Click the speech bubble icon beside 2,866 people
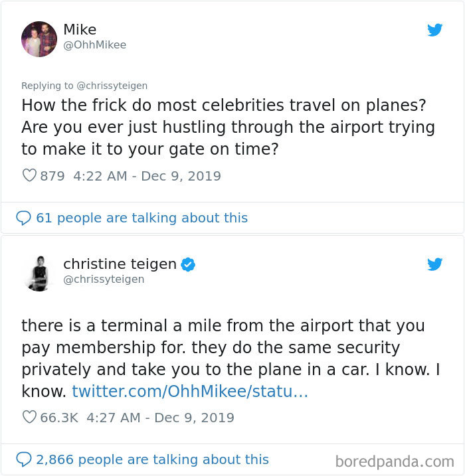Image resolution: width=465 pixels, height=476 pixels. point(23,459)
